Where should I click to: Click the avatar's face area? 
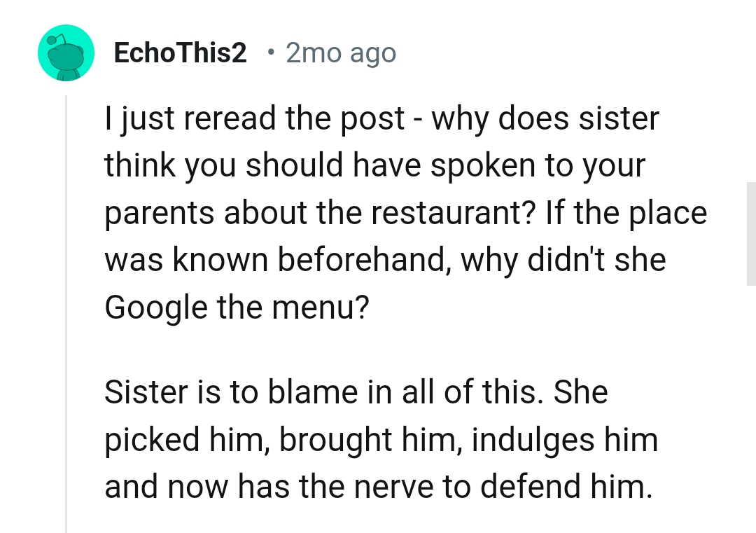[x=66, y=56]
